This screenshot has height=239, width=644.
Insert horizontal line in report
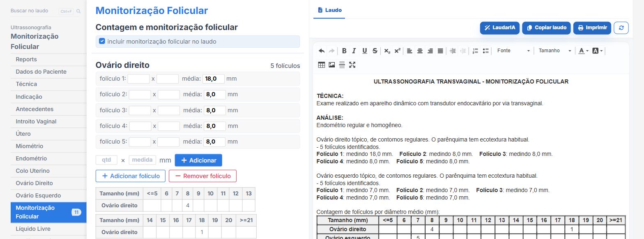pyautogui.click(x=342, y=65)
